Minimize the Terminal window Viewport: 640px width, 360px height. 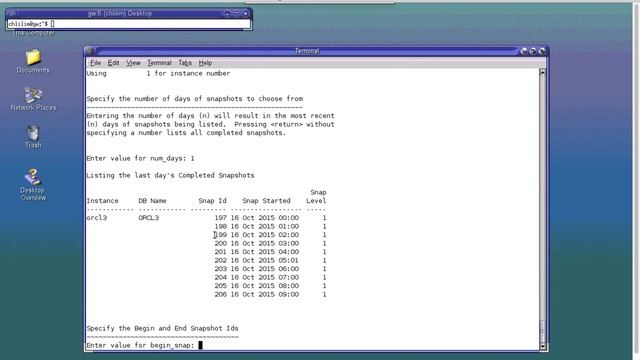pyautogui.click(x=524, y=51)
